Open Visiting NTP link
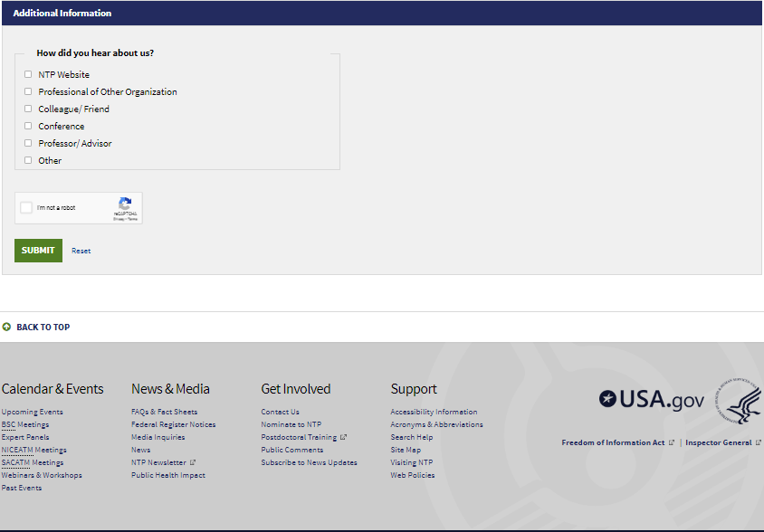 click(412, 462)
